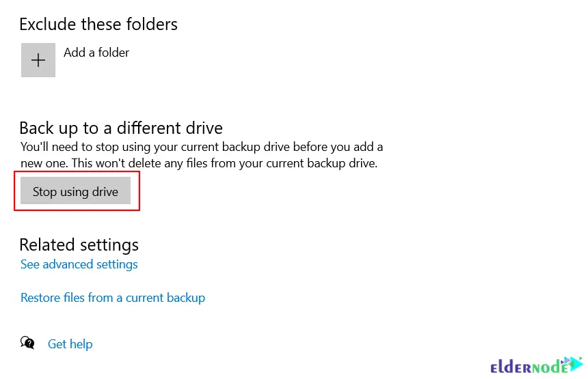Screen dimensions: 588x379
Task: Click the word 'drive' in 'Stop using drive'
Action: pyautogui.click(x=105, y=192)
